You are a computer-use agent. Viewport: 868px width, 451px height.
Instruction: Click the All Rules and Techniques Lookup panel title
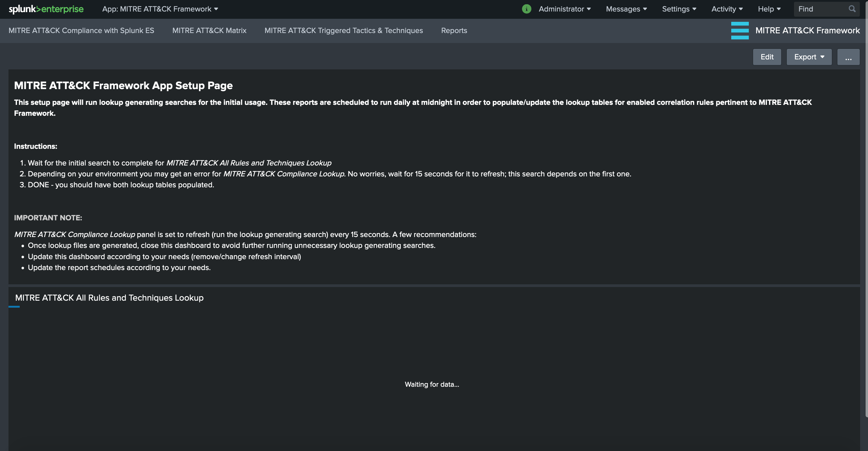click(109, 298)
